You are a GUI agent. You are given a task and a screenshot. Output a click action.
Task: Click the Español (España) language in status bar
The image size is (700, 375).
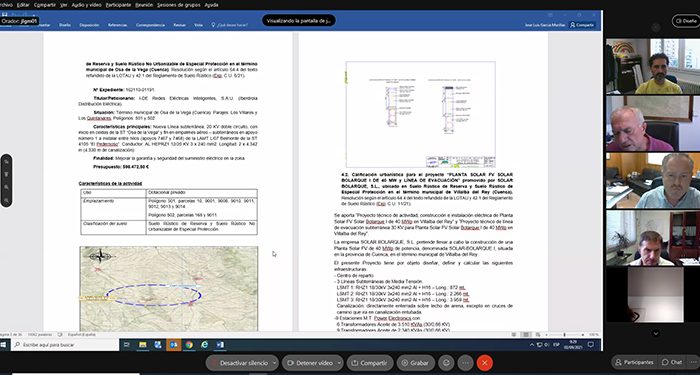pyautogui.click(x=82, y=334)
